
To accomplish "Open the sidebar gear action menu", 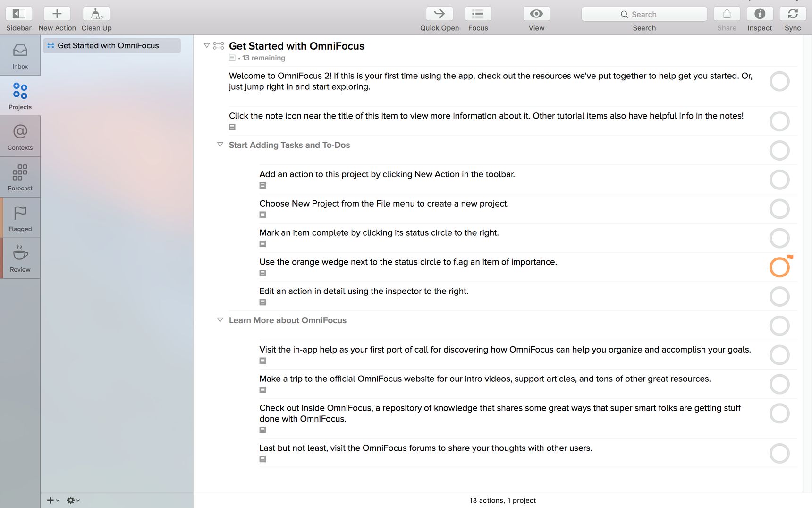I will click(73, 500).
